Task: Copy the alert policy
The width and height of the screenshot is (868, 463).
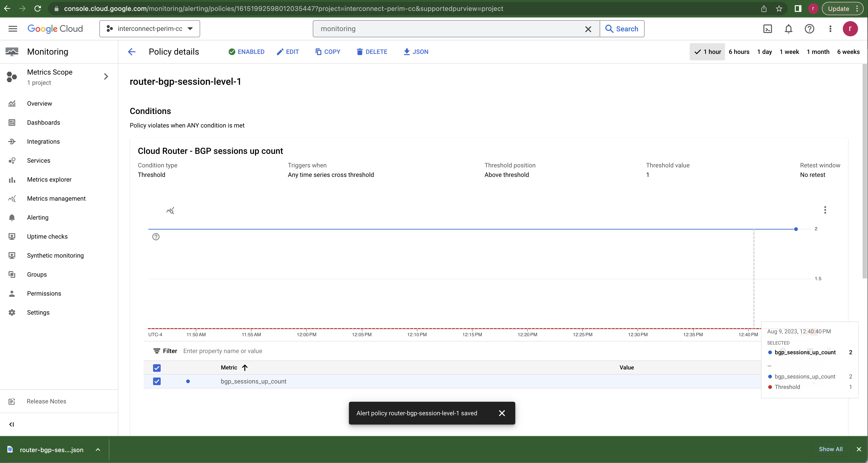Action: point(328,52)
